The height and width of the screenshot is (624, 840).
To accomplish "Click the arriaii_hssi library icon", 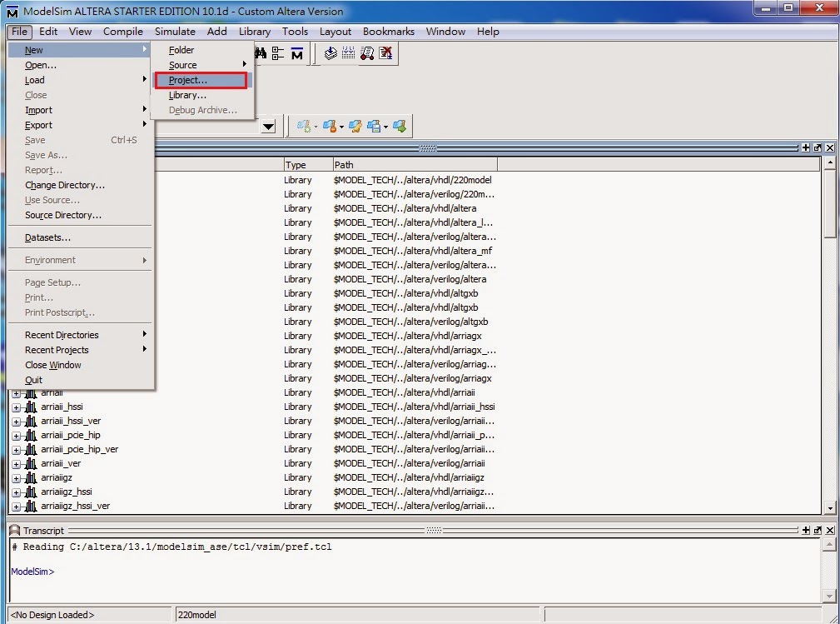I will 31,407.
